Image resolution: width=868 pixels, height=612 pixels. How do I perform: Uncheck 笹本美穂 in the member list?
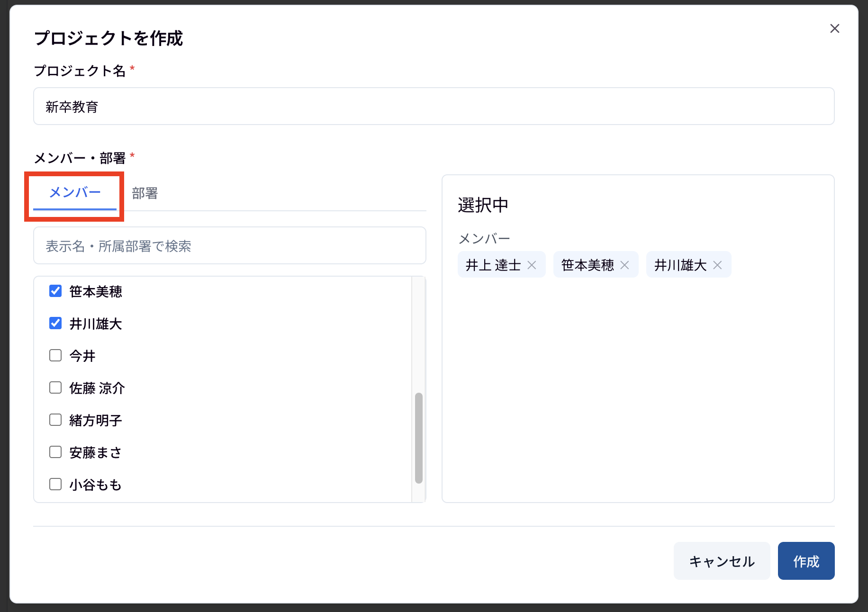pyautogui.click(x=55, y=291)
